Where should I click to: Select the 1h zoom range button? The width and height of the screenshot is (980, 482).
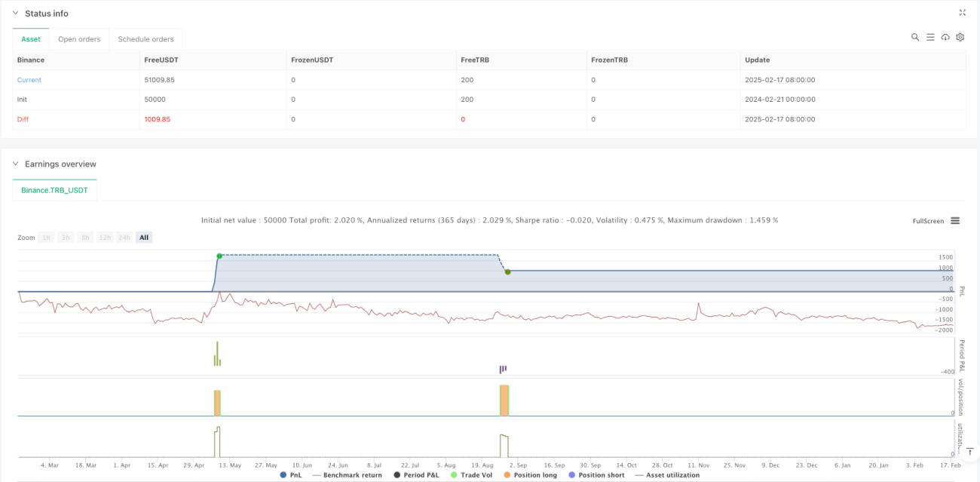[47, 238]
